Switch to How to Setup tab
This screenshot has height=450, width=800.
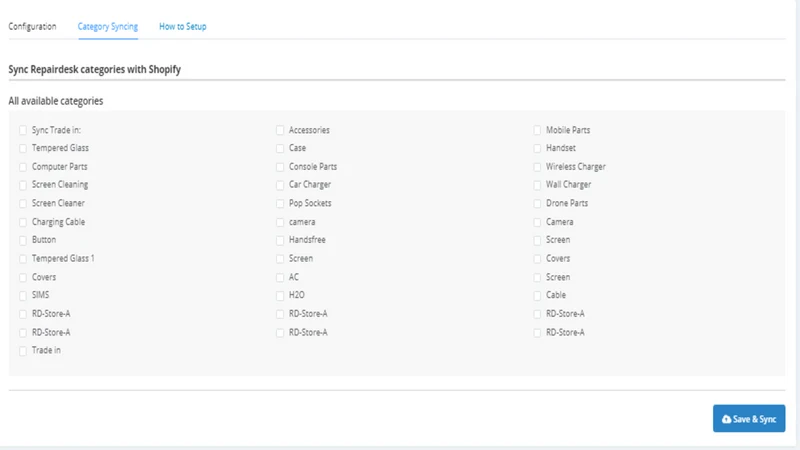pos(183,27)
